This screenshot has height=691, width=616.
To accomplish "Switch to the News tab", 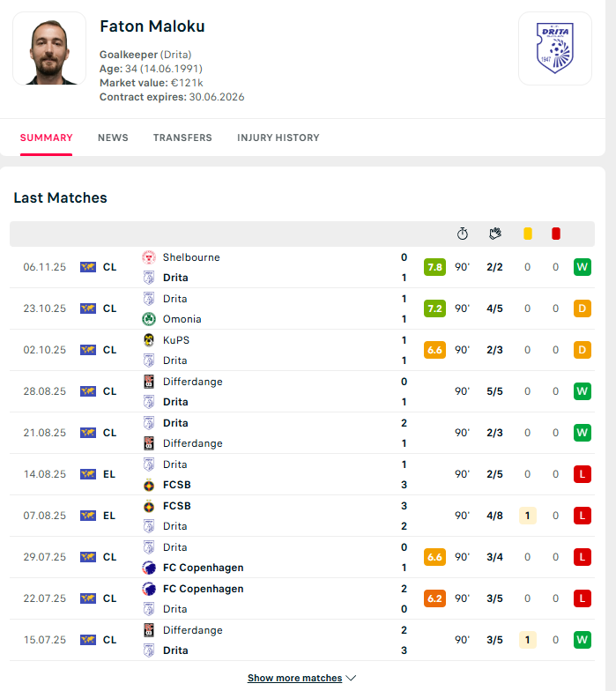I will [113, 137].
